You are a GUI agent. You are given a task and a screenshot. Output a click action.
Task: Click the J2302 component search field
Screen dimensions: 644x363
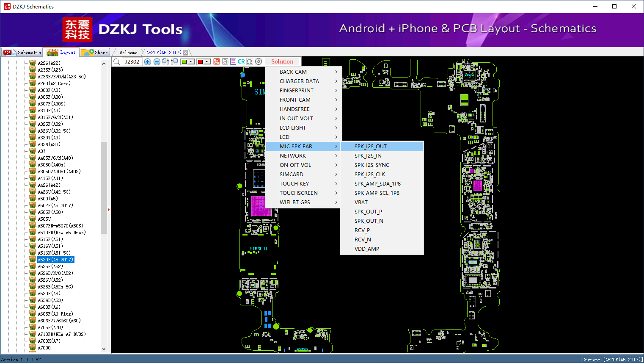pyautogui.click(x=132, y=62)
